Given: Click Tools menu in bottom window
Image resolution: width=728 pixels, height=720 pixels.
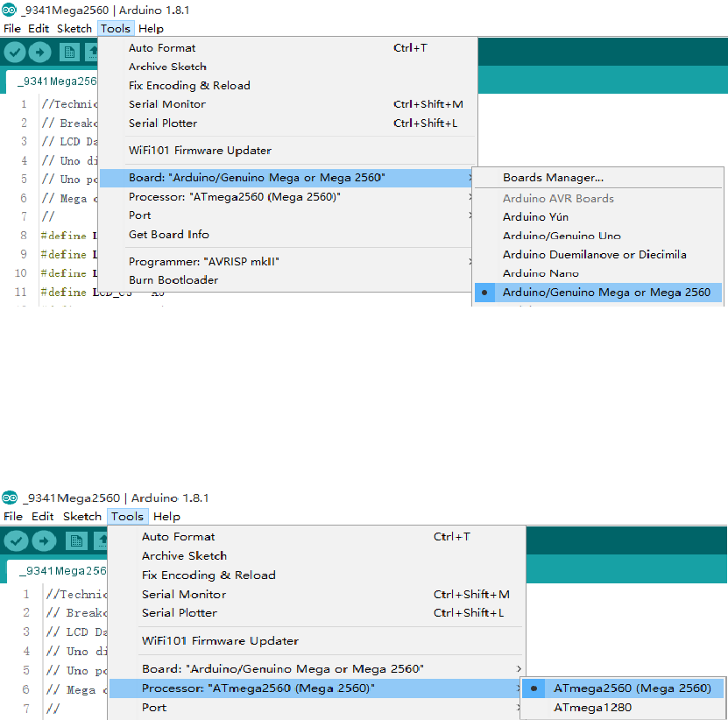Looking at the screenshot, I should tap(127, 516).
